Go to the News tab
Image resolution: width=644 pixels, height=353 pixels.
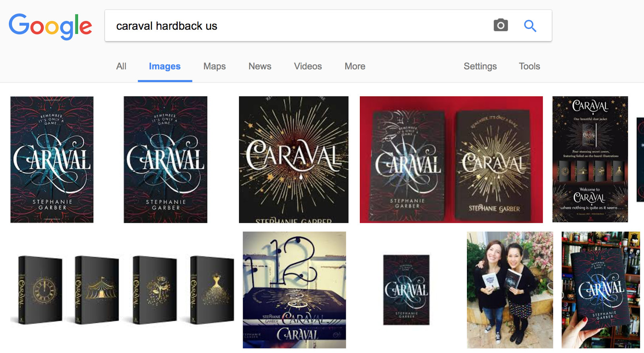click(260, 66)
